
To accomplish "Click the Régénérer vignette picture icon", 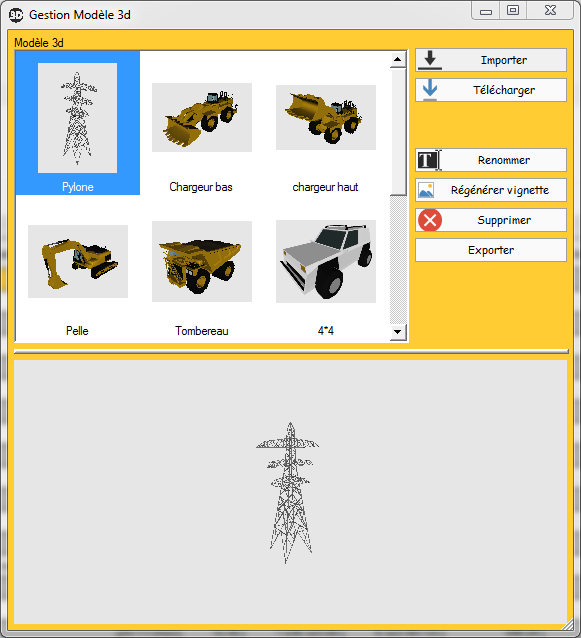I will (426, 190).
